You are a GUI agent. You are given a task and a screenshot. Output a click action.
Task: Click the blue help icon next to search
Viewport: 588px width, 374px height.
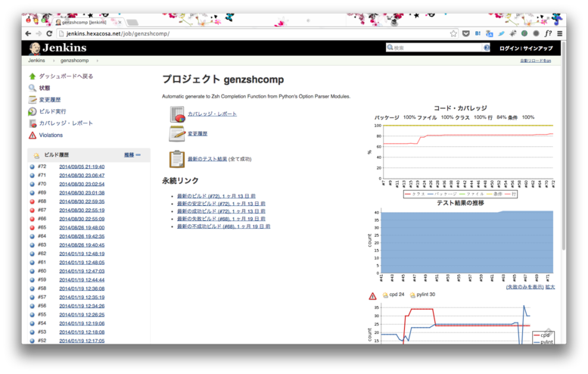(x=487, y=48)
